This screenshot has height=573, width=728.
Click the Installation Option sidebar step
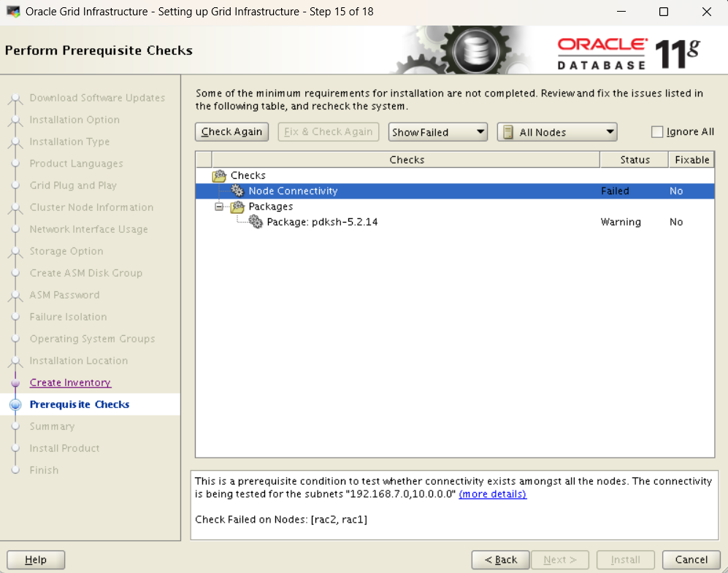coord(74,120)
